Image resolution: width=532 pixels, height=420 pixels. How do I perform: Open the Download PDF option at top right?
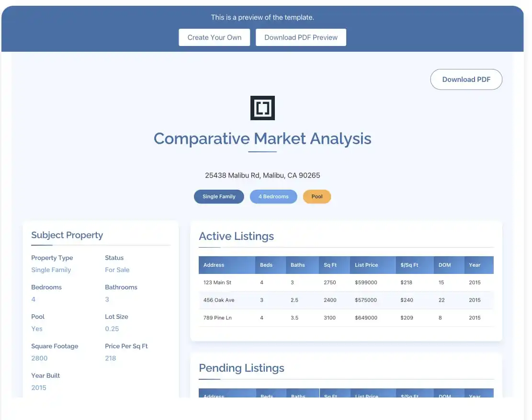[x=466, y=79]
